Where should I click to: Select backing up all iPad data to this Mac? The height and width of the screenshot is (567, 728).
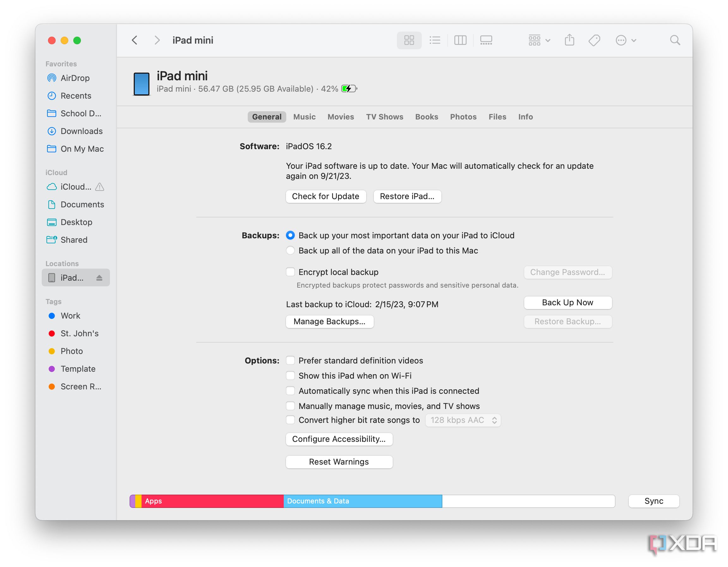[x=290, y=250]
